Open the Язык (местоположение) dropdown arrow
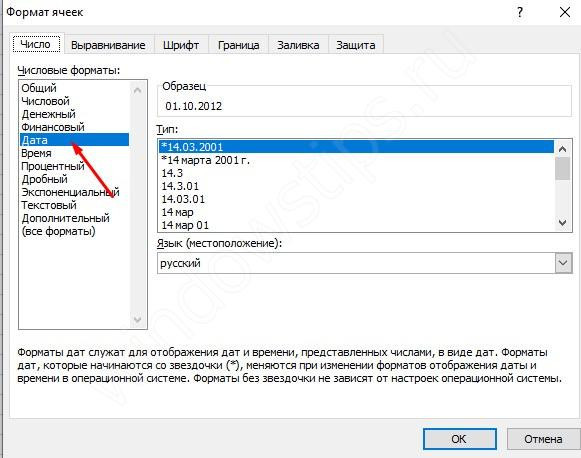Image resolution: width=581 pixels, height=458 pixels. [563, 263]
